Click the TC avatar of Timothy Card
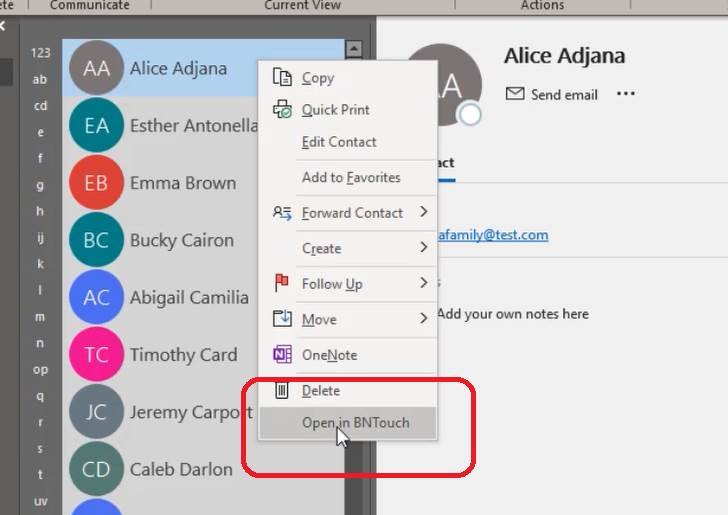The image size is (728, 515). click(96, 354)
